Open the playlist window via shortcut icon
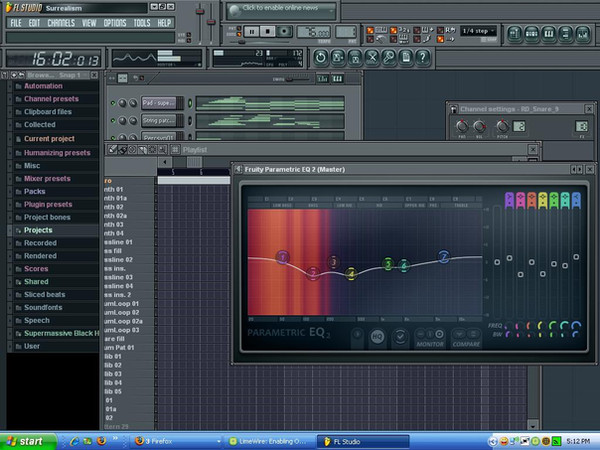Image resolution: width=600 pixels, height=450 pixels. (x=515, y=34)
